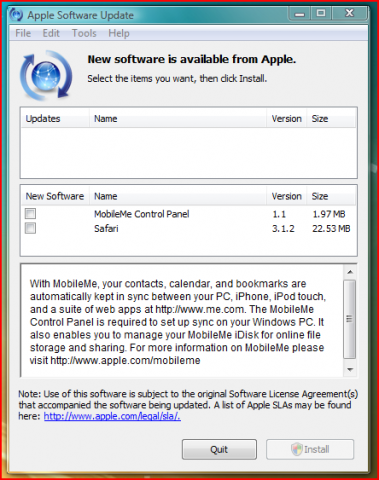
Task: Click the Quit button
Action: click(x=219, y=449)
